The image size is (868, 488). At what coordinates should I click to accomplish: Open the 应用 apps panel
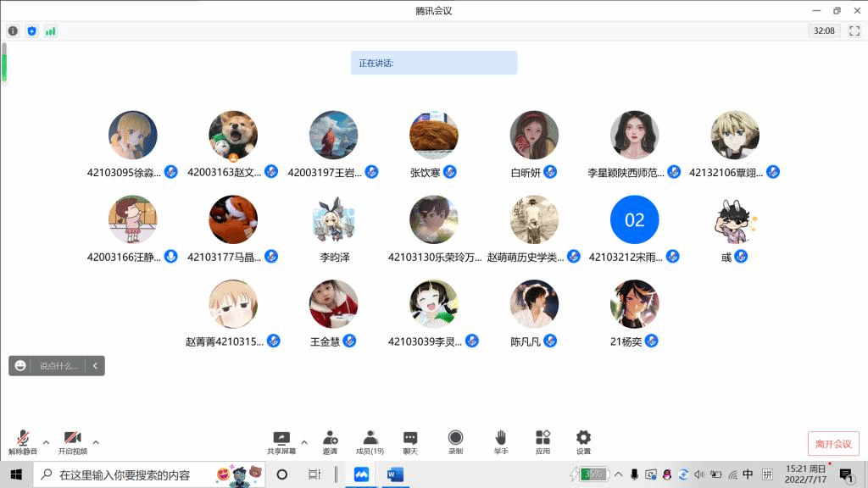click(542, 442)
